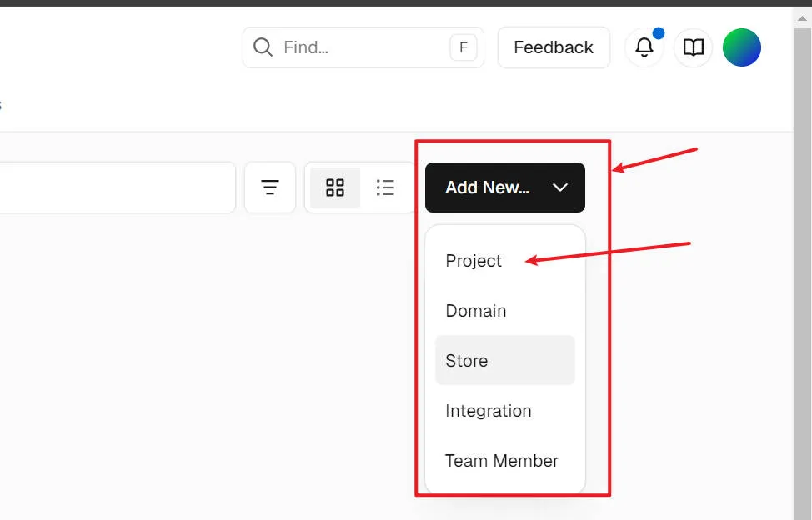Click the filter lines icon button

click(x=270, y=187)
